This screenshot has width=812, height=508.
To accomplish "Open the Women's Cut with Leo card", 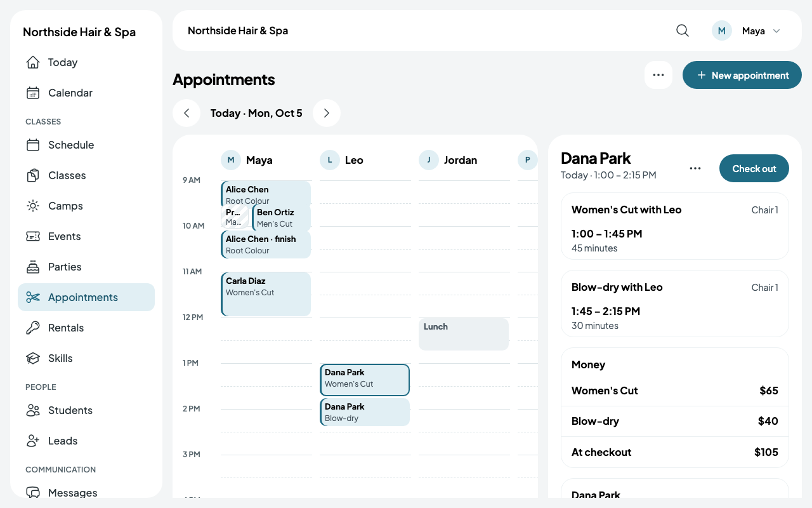I will coord(675,226).
